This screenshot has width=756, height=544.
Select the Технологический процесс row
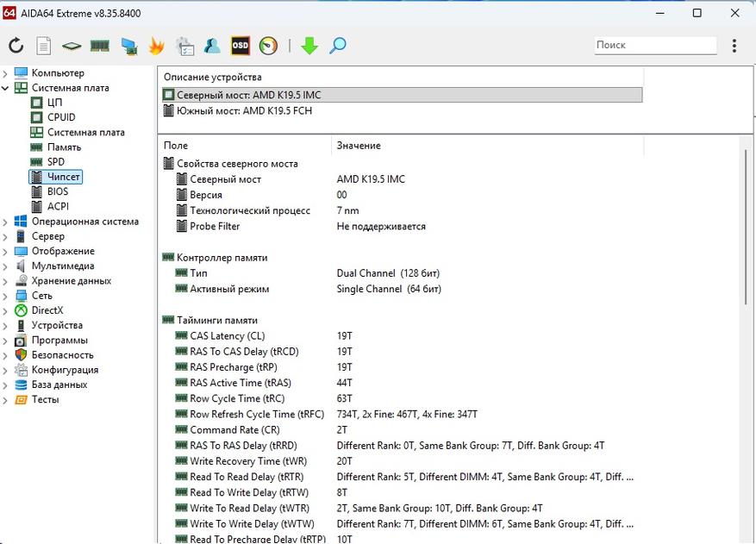pyautogui.click(x=402, y=210)
